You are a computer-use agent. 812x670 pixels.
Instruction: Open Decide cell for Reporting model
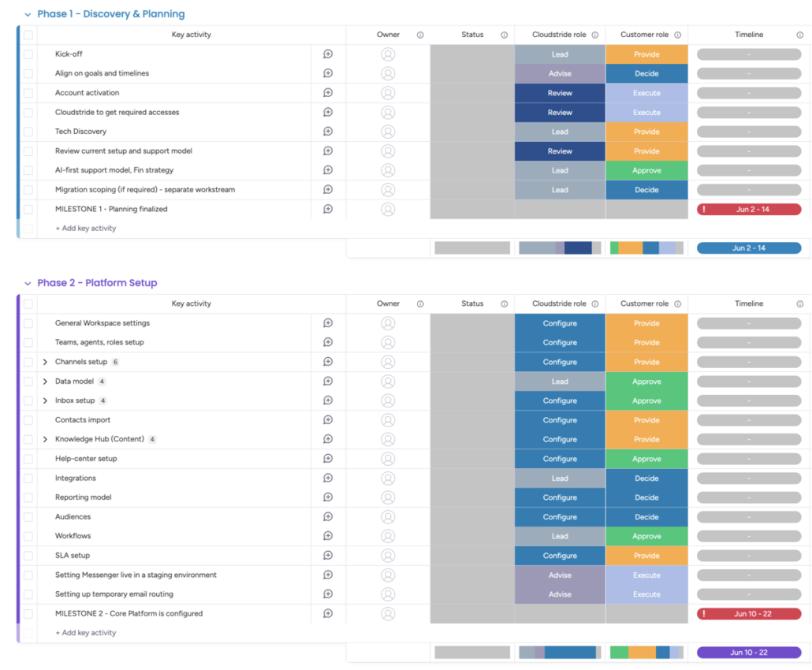[646, 497]
